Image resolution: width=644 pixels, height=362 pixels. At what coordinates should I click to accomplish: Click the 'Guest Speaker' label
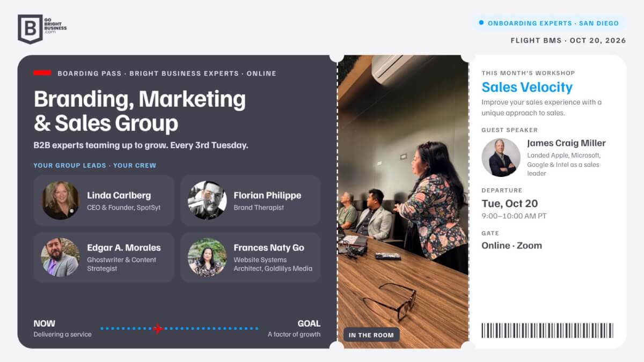[x=509, y=130]
